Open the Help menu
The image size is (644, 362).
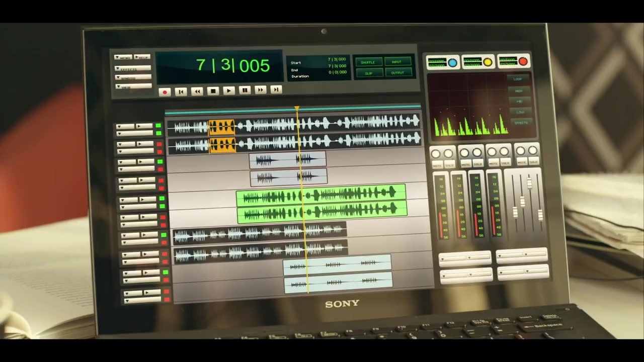142,57
